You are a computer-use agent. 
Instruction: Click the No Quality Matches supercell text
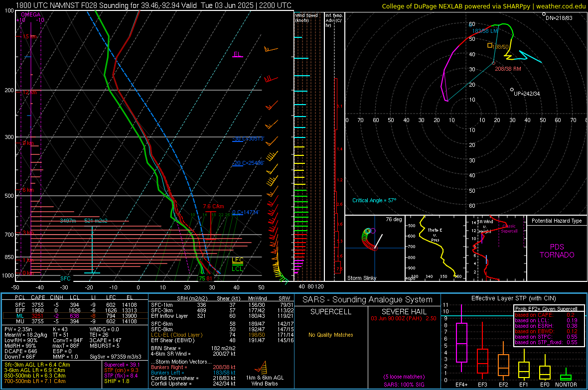pos(331,335)
